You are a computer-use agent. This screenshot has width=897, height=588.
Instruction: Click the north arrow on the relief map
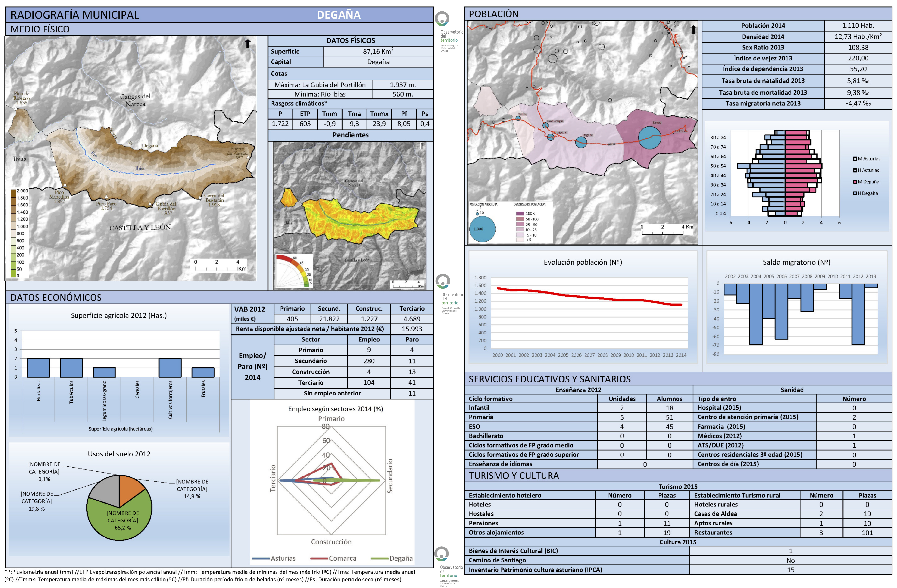point(248,44)
